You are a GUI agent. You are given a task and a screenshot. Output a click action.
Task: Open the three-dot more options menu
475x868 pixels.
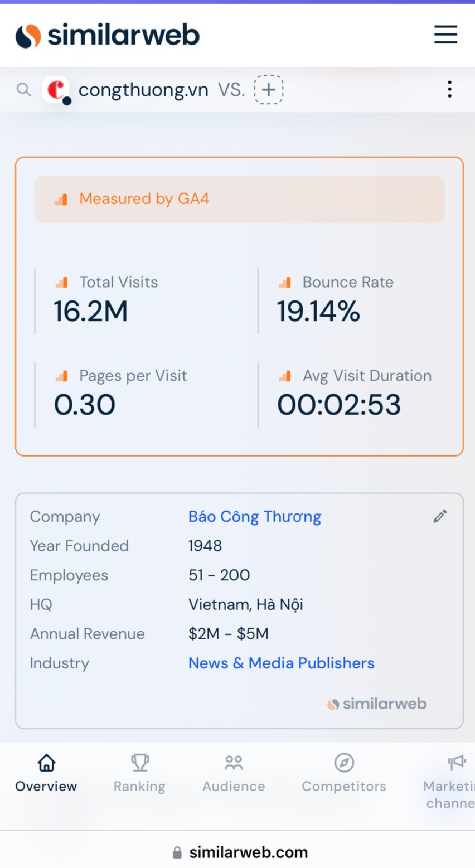coord(449,89)
